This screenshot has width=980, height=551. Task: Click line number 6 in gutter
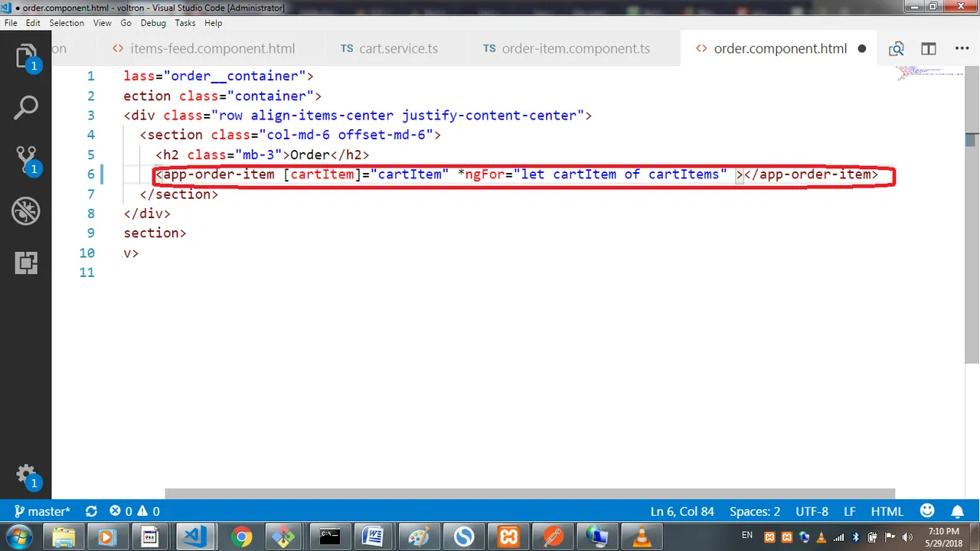pyautogui.click(x=90, y=174)
